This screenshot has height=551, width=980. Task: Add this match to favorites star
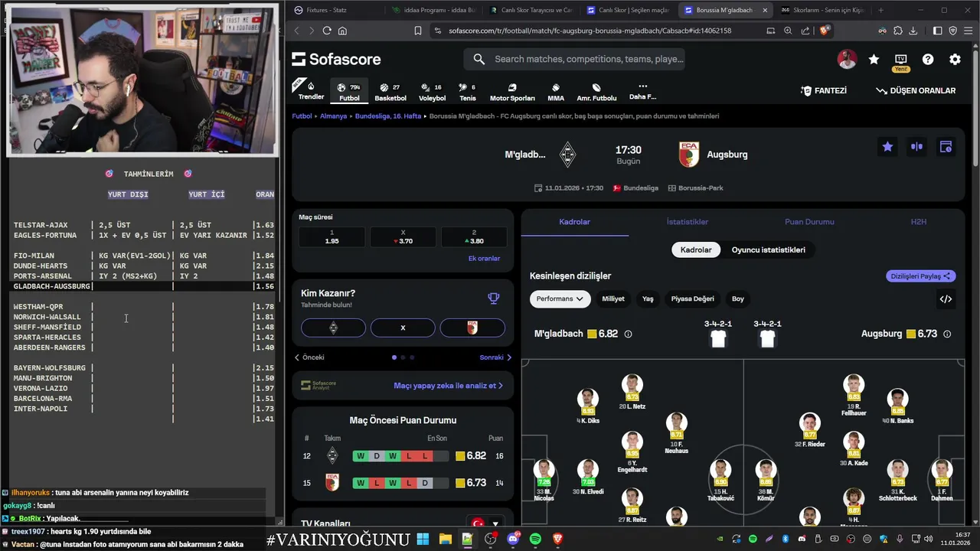(x=887, y=147)
